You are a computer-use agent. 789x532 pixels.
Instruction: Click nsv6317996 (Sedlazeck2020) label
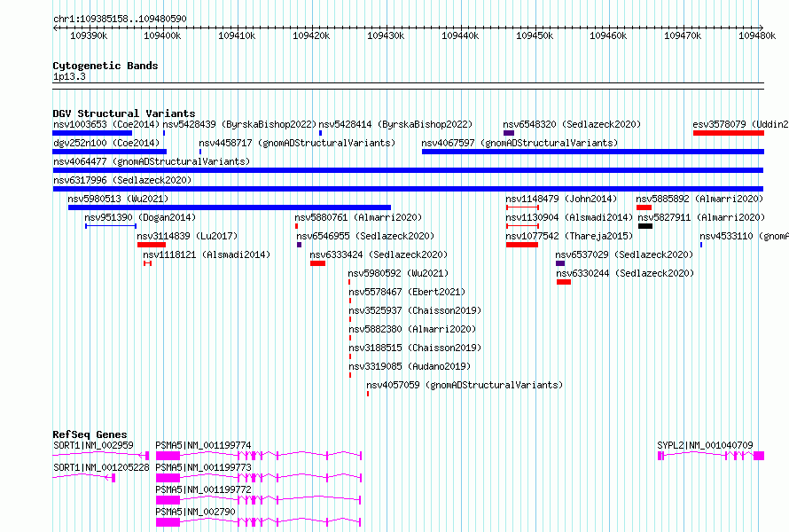pyautogui.click(x=122, y=180)
